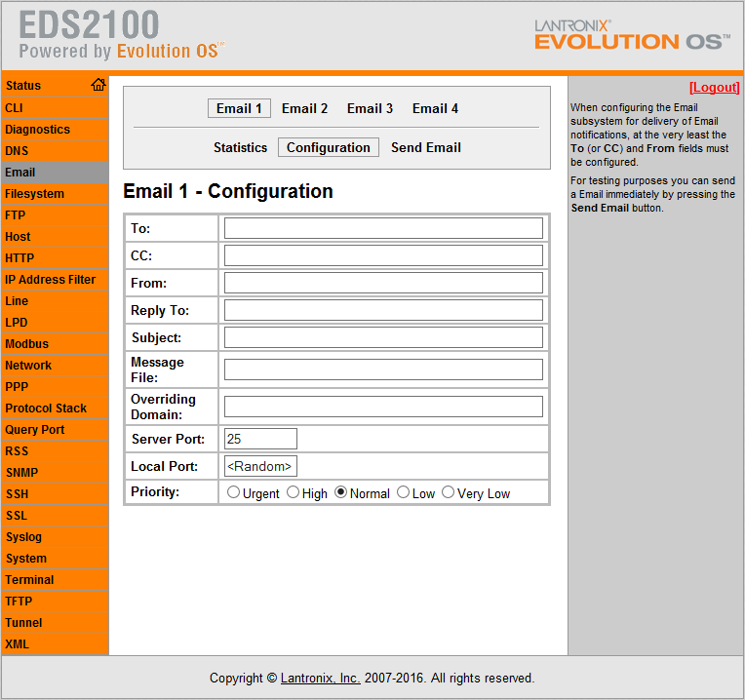This screenshot has height=700, width=745.
Task: Open the RSS sidebar item
Action: (x=55, y=451)
